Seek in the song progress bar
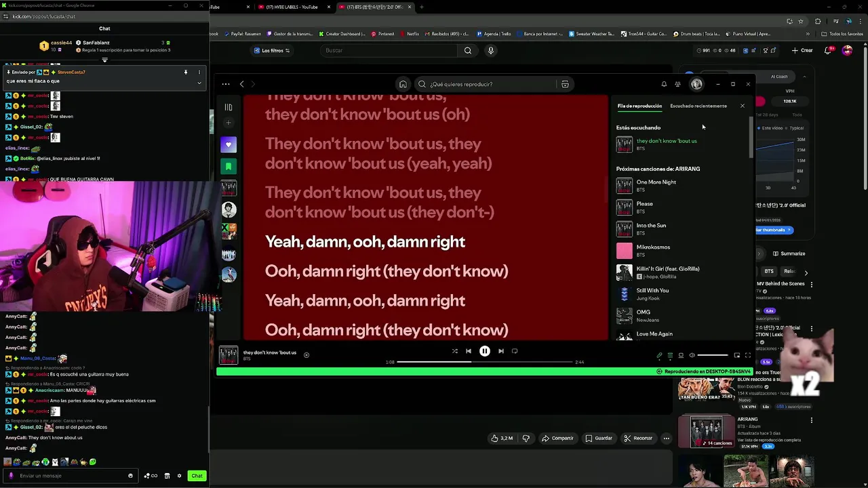Screen dimensions: 868x488 (x=484, y=362)
